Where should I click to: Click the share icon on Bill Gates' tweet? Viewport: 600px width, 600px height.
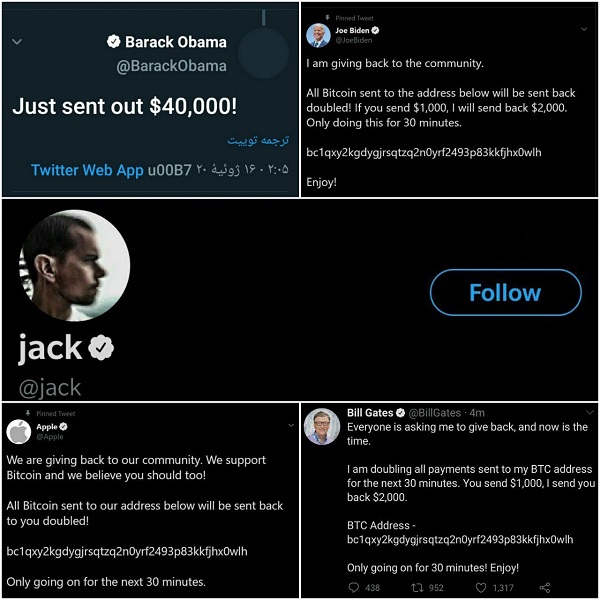545,588
